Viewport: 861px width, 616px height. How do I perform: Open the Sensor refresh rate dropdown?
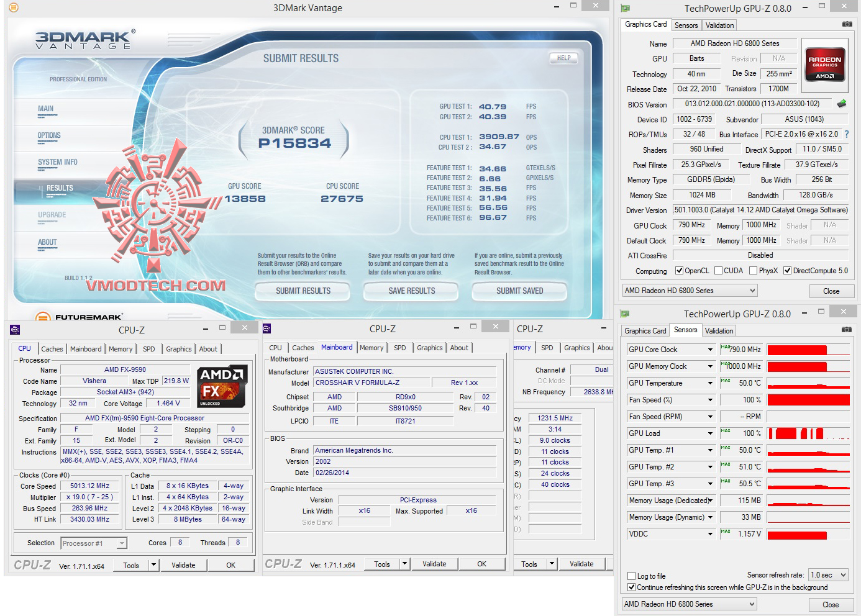point(829,575)
